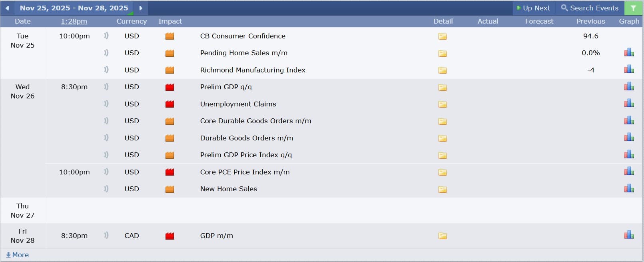The height and width of the screenshot is (262, 644).
Task: Go to next date range arrow
Action: tap(141, 8)
